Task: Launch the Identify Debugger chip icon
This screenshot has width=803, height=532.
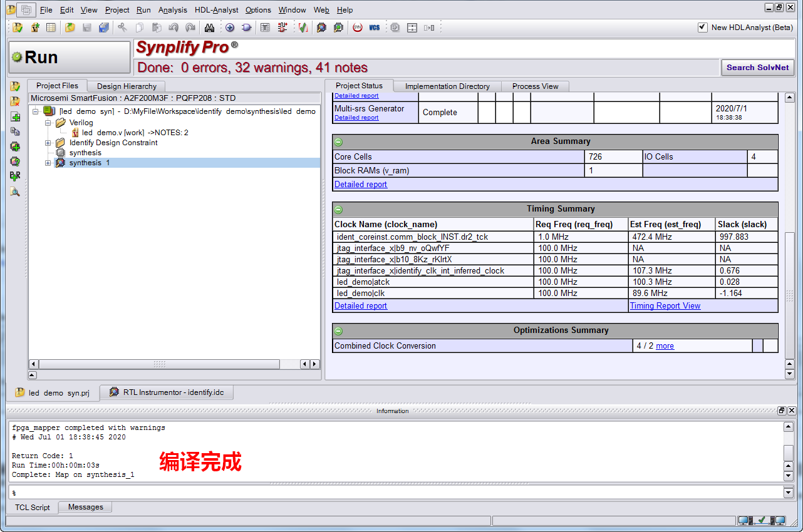Action: click(x=338, y=28)
